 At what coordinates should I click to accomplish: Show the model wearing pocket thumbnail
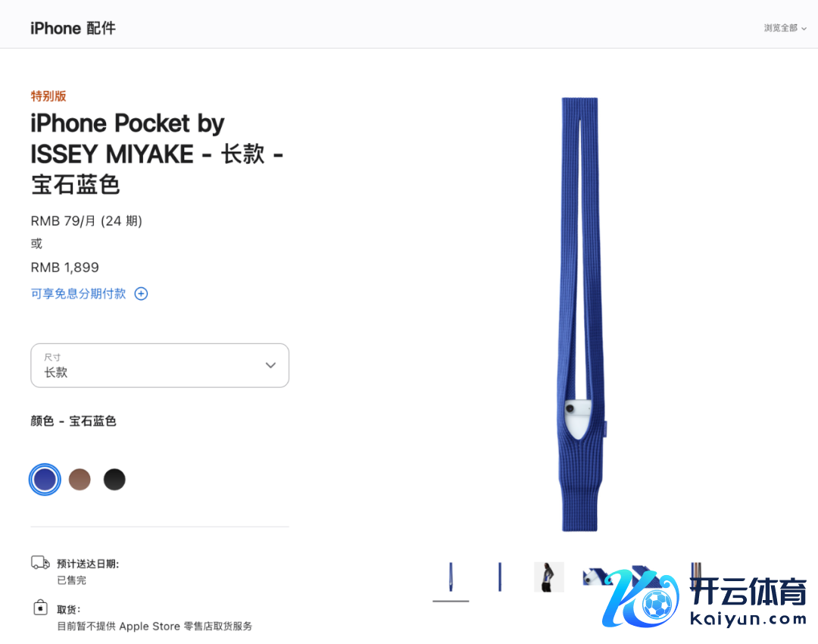(549, 577)
